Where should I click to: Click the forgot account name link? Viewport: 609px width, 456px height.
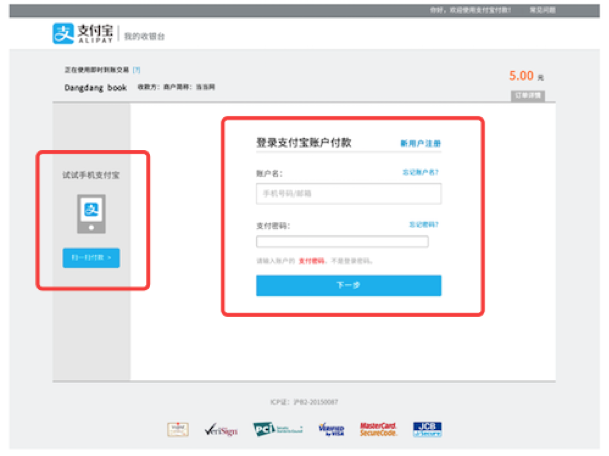coord(420,172)
